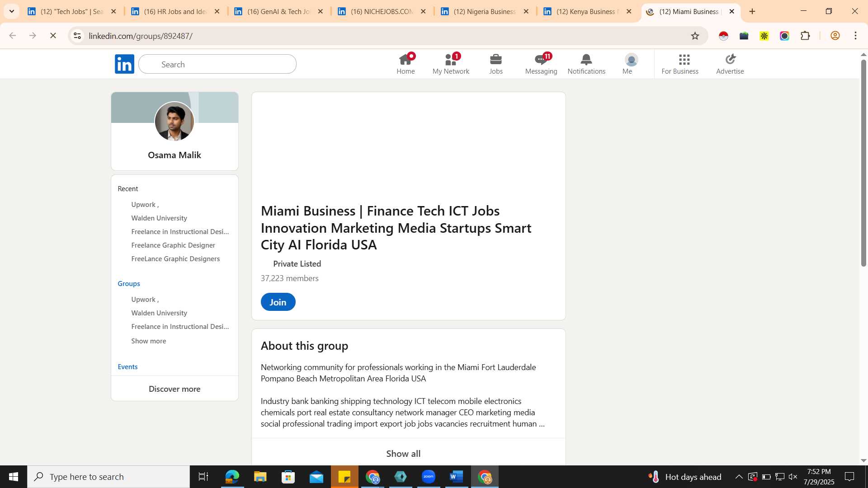Open Microsoft Store from taskbar

288,477
